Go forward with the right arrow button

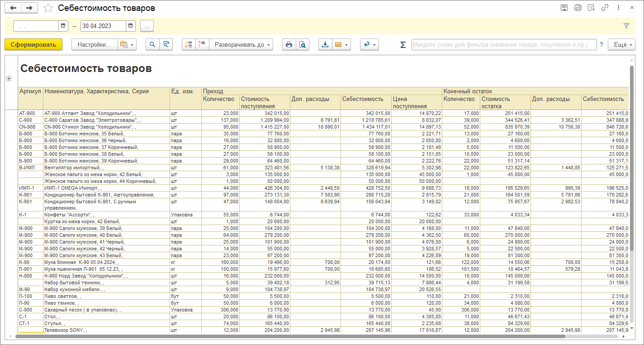29,8
